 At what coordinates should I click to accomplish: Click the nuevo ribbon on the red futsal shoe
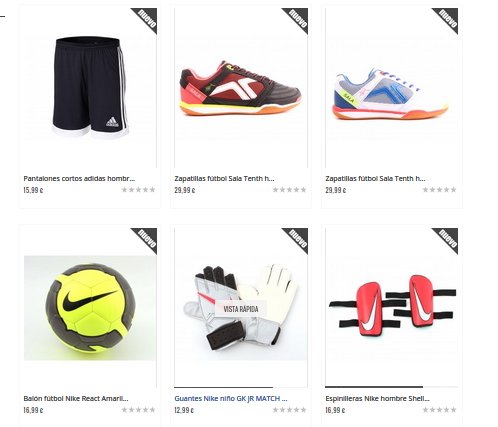pyautogui.click(x=298, y=18)
